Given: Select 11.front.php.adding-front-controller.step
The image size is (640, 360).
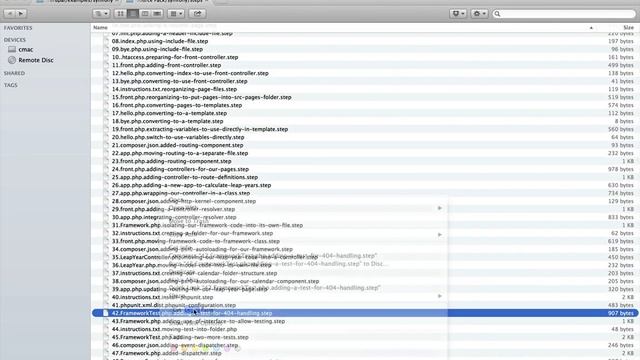Looking at the screenshot, I should coord(166,65).
